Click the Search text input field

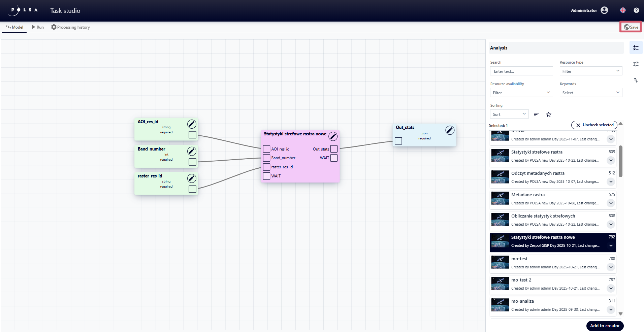(521, 71)
